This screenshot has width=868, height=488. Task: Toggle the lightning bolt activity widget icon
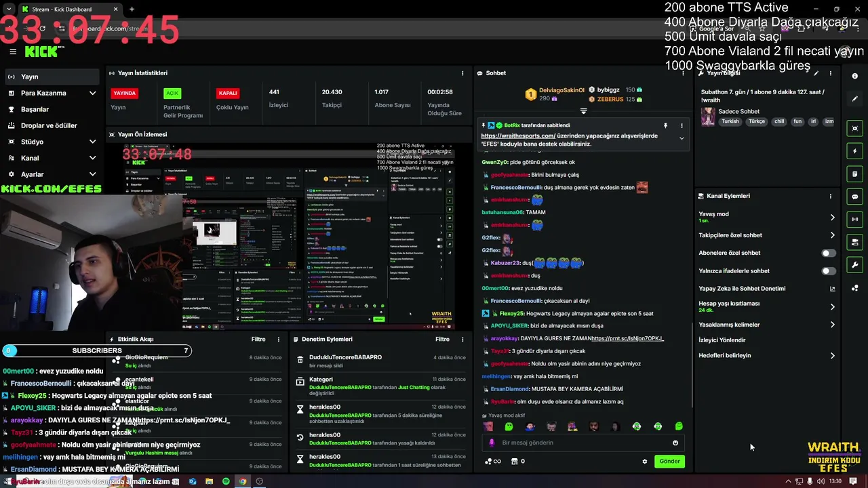click(x=855, y=151)
